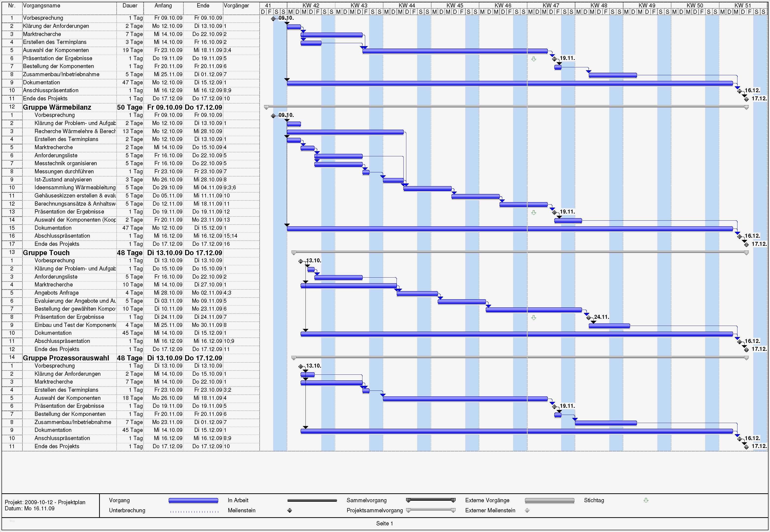Click the Angebots Anfrage task name cell
Image resolution: width=770 pixels, height=532 pixels.
click(57, 293)
